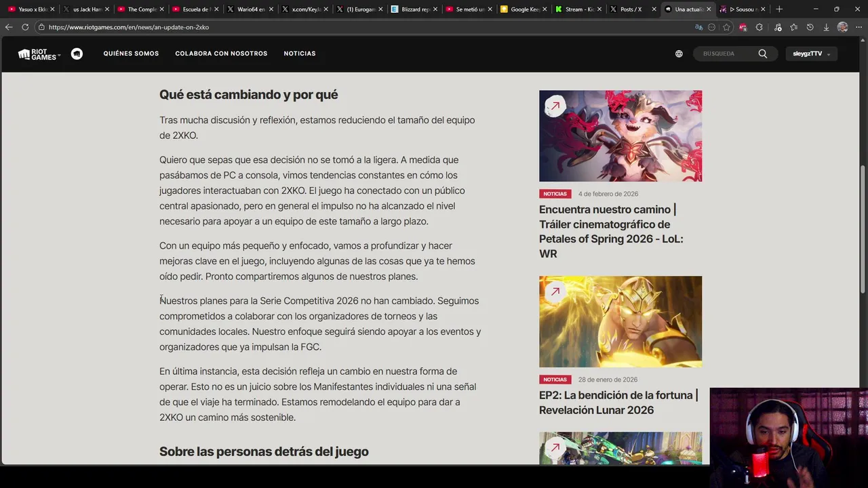The width and height of the screenshot is (868, 488).
Task: Open the Favorites list icon
Action: click(x=794, y=27)
